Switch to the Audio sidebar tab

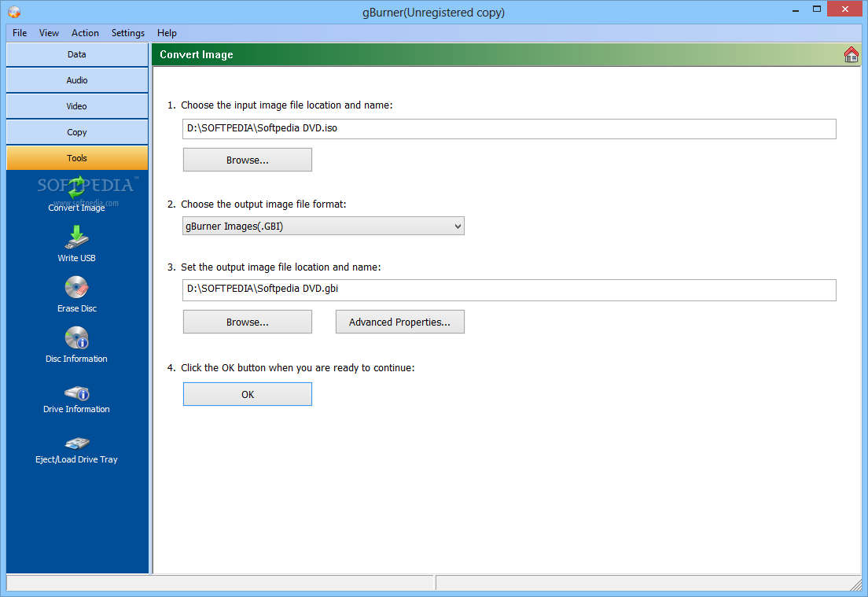pyautogui.click(x=77, y=80)
